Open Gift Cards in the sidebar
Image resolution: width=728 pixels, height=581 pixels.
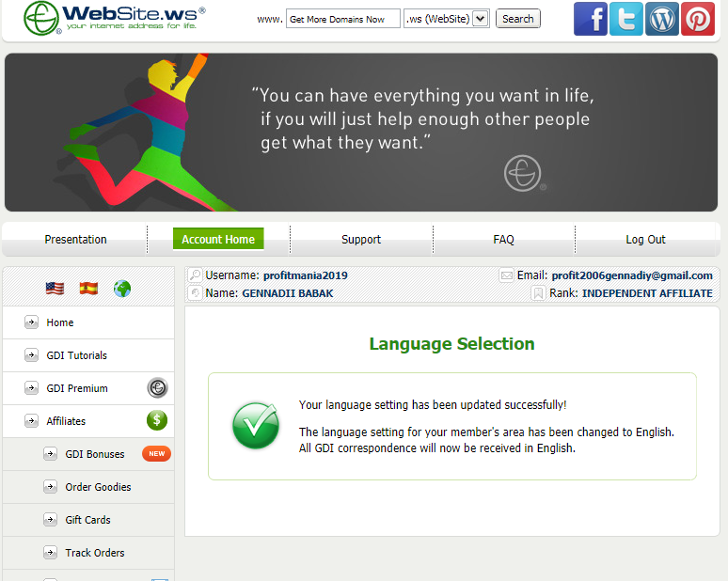pos(88,520)
